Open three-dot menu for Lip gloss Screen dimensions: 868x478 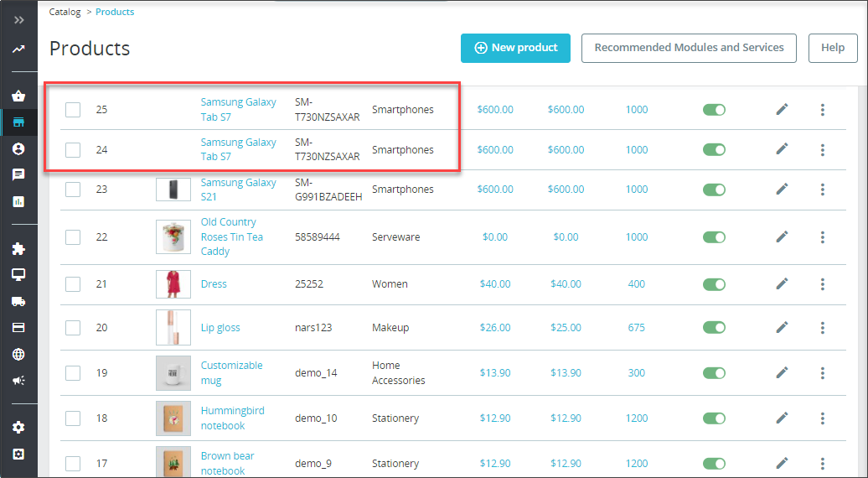click(x=823, y=328)
